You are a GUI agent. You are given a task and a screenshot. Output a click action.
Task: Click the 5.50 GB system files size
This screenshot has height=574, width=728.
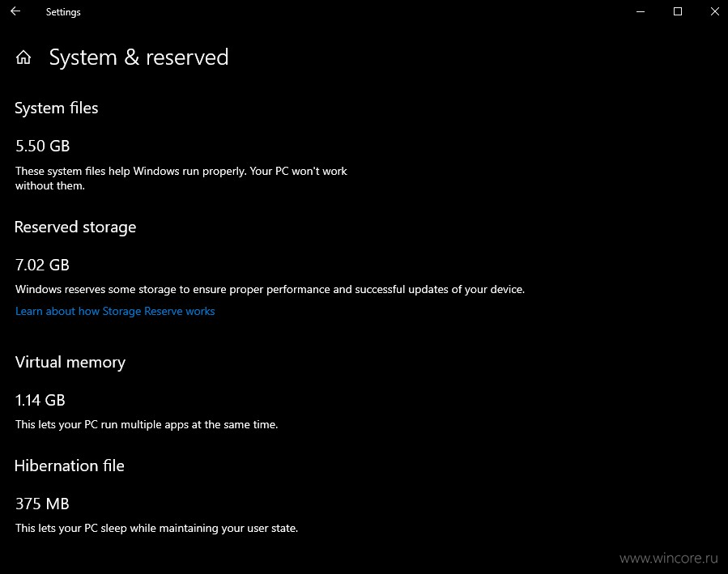42,147
